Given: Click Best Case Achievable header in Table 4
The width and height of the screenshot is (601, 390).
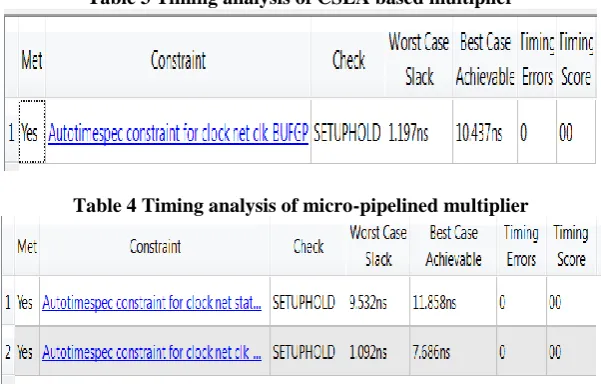Looking at the screenshot, I should (453, 246).
